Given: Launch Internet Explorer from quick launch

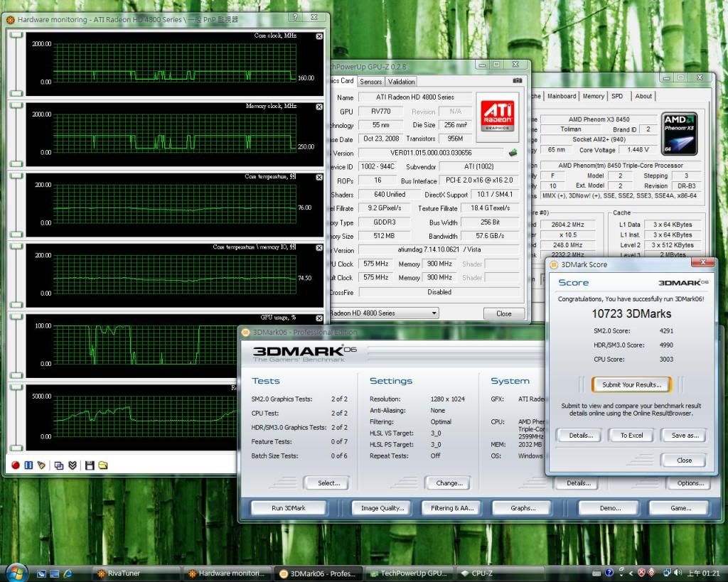Looking at the screenshot, I should [x=68, y=573].
